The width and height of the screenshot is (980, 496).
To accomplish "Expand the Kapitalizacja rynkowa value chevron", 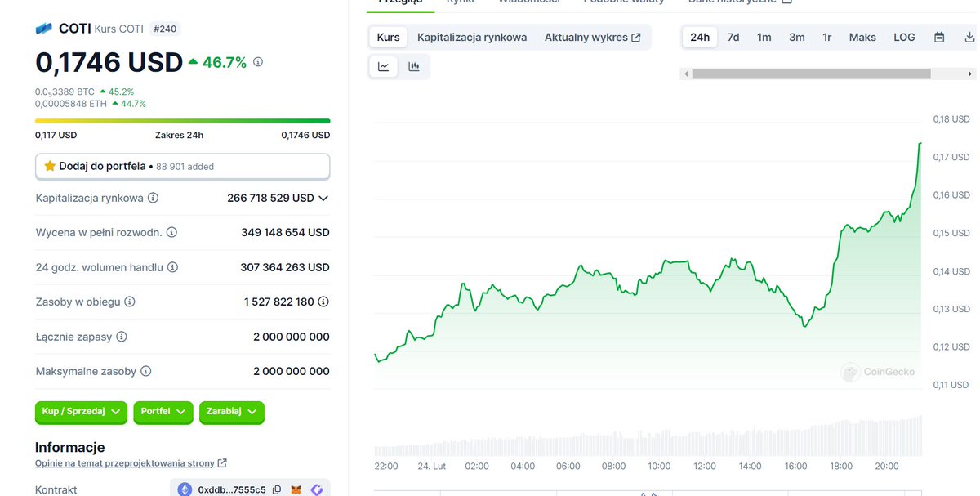I will [x=325, y=198].
